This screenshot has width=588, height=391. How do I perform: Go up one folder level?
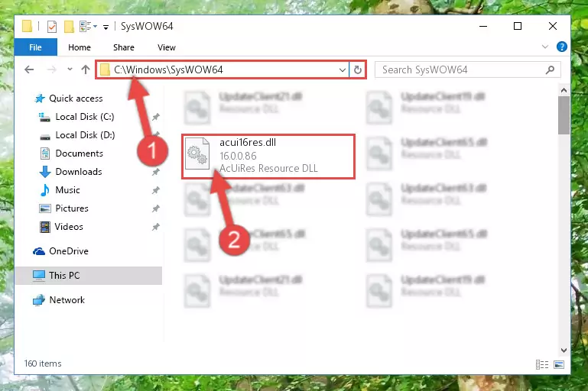pyautogui.click(x=86, y=69)
